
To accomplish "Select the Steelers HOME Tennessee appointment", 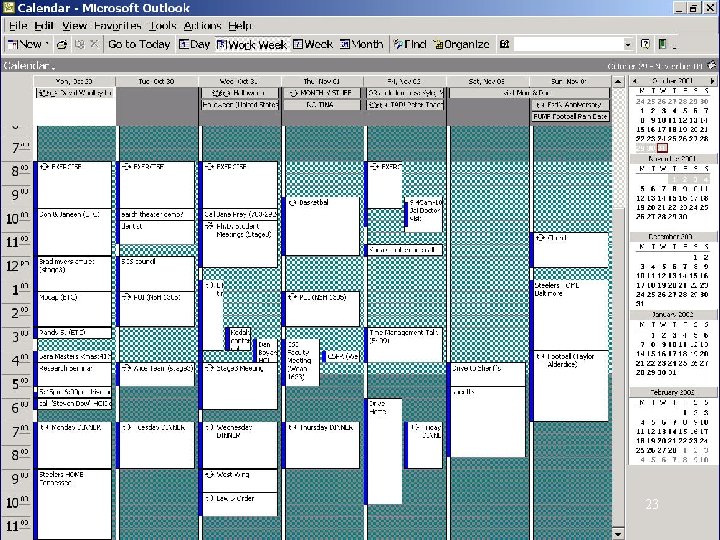I will tap(73, 504).
